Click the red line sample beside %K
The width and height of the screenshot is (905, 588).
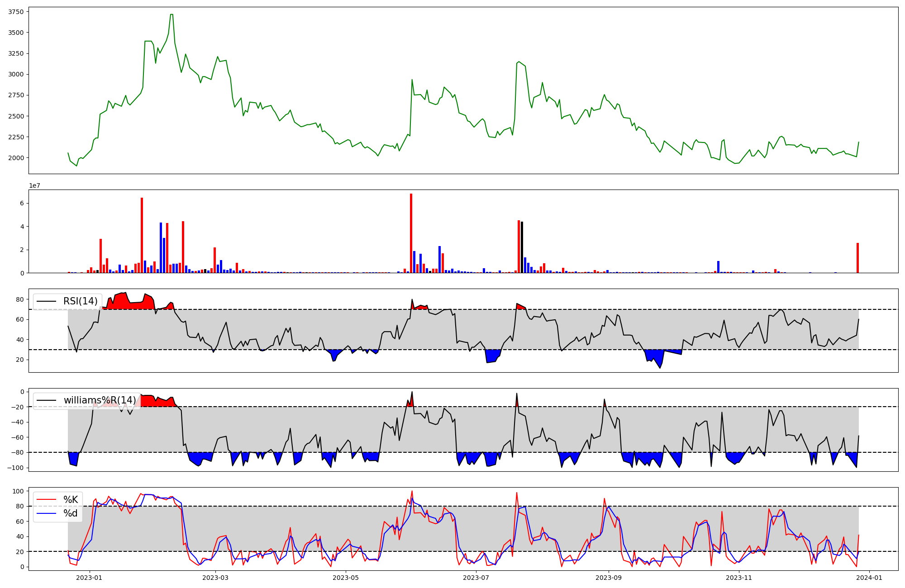(47, 500)
